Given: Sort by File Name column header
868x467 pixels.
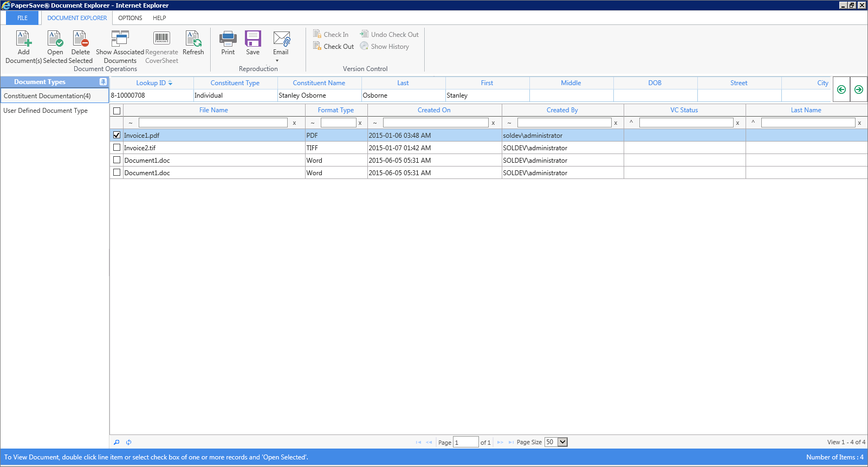Looking at the screenshot, I should coord(213,110).
